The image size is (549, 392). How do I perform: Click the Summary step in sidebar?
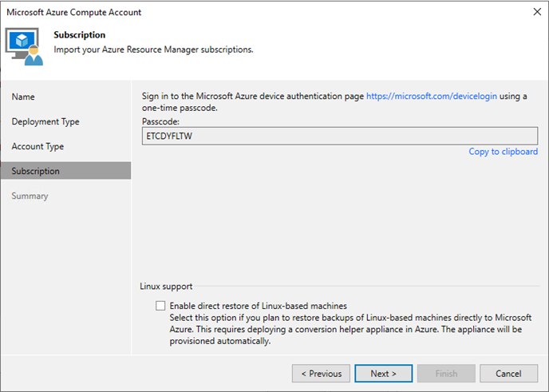click(x=30, y=196)
